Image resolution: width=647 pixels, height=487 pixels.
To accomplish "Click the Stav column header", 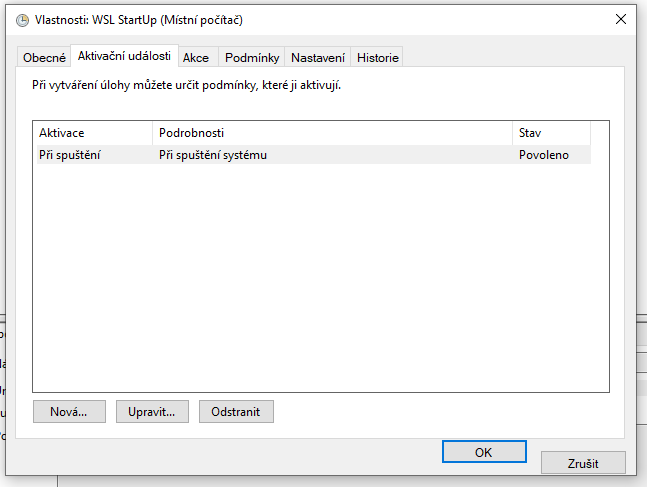I will click(550, 133).
